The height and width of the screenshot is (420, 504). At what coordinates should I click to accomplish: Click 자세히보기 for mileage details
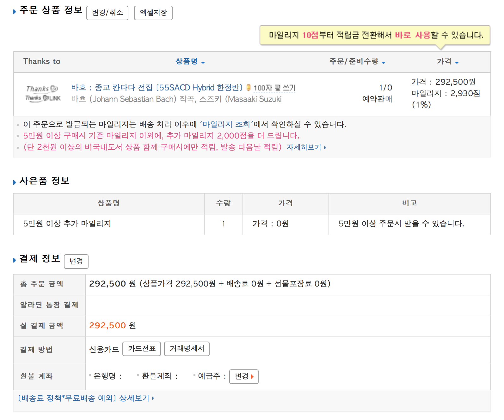pyautogui.click(x=306, y=147)
